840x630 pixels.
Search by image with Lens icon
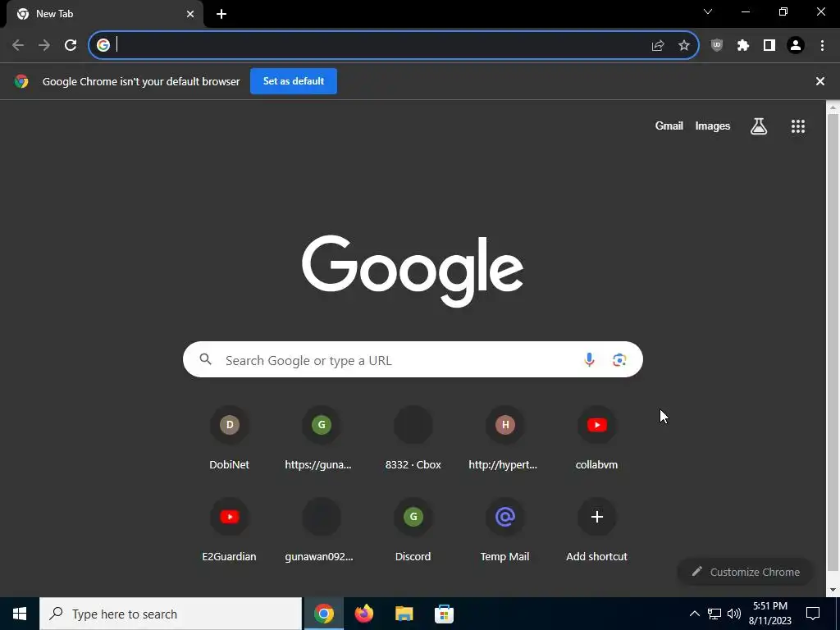click(x=619, y=359)
